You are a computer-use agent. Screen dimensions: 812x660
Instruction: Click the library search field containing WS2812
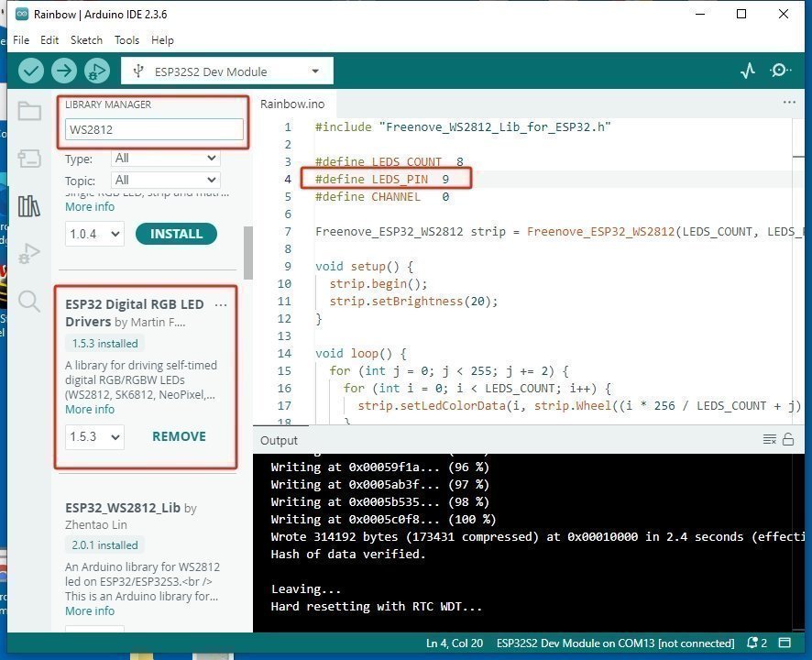[x=154, y=130]
